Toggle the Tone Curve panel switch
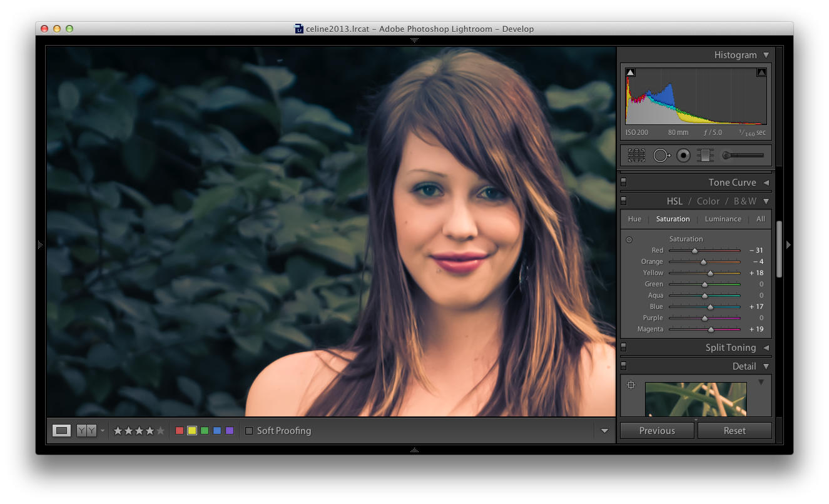Viewport: 829px width, 504px height. pyautogui.click(x=623, y=181)
